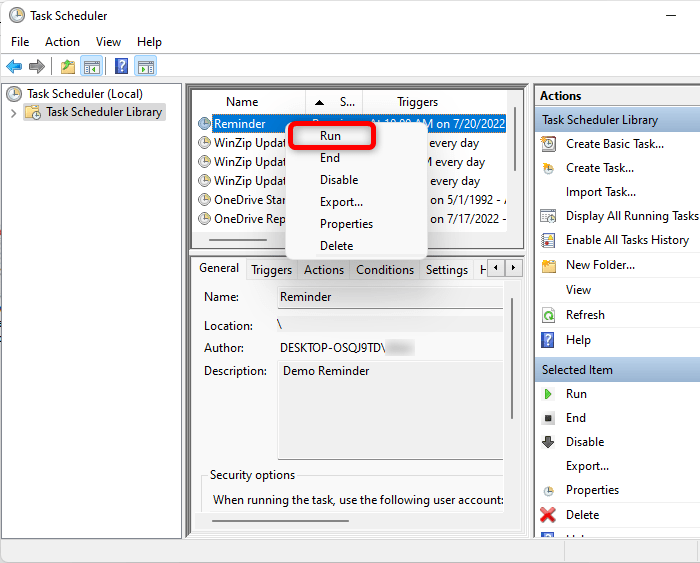Click the Enable All Tasks History icon
This screenshot has width=700, height=563.
click(x=548, y=240)
